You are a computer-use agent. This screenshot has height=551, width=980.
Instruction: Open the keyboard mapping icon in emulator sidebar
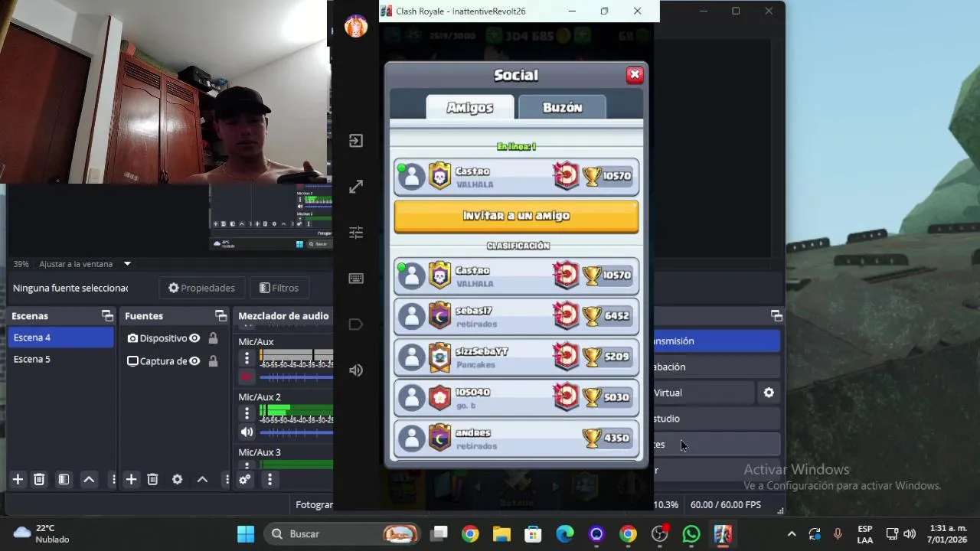pyautogui.click(x=356, y=279)
